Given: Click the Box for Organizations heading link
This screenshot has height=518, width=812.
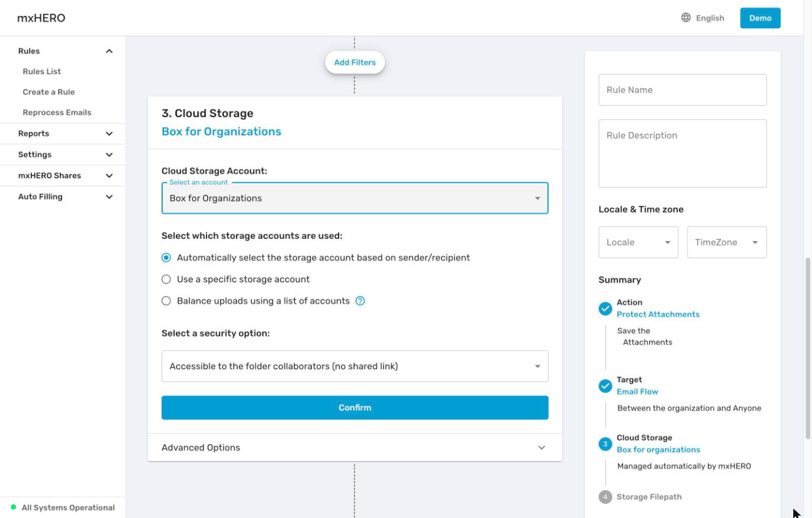Looking at the screenshot, I should click(221, 132).
